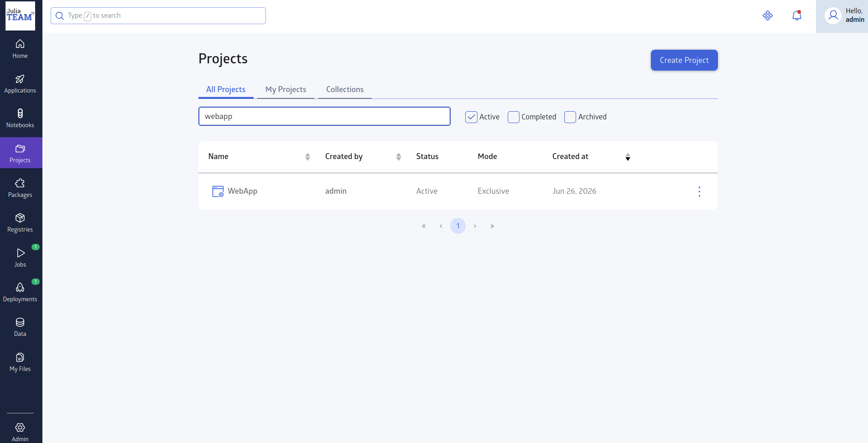Enable the Archived filter checkbox

pos(570,117)
